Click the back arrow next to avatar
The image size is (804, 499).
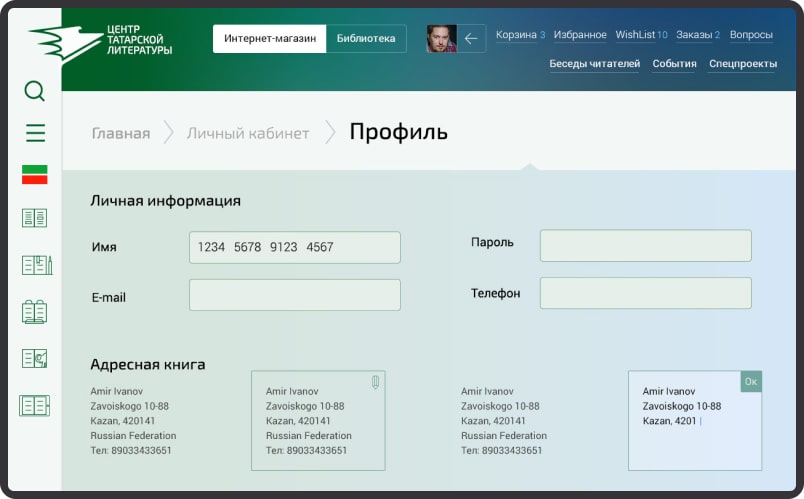tap(472, 39)
